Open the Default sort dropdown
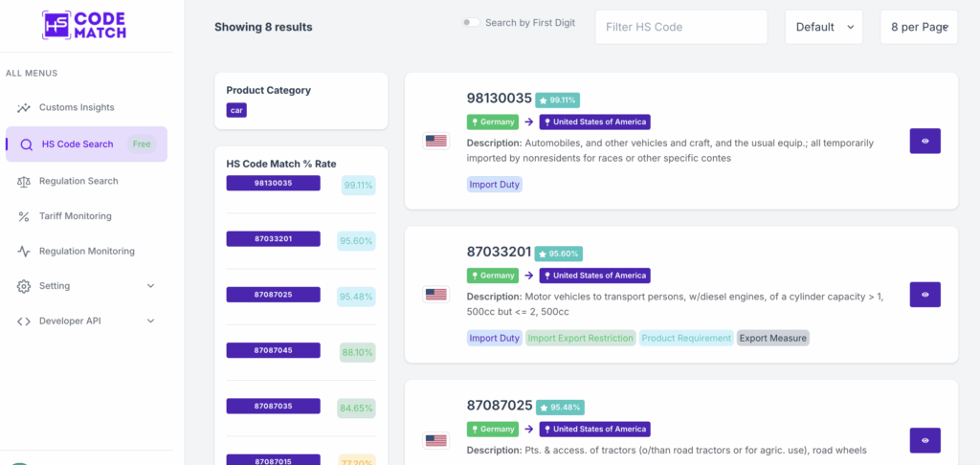The width and height of the screenshot is (980, 465). [x=823, y=27]
